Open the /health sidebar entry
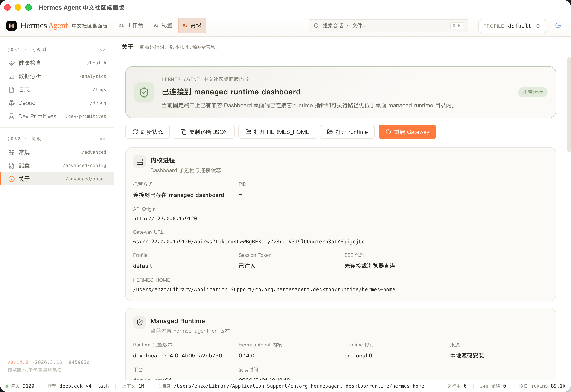The width and height of the screenshot is (571, 392). (x=57, y=63)
